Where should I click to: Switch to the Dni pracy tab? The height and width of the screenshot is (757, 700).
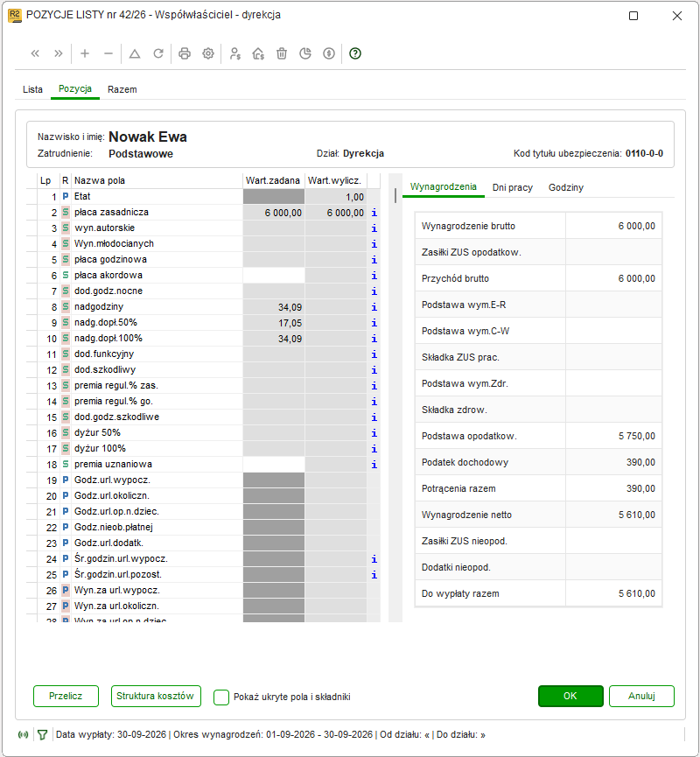(513, 187)
